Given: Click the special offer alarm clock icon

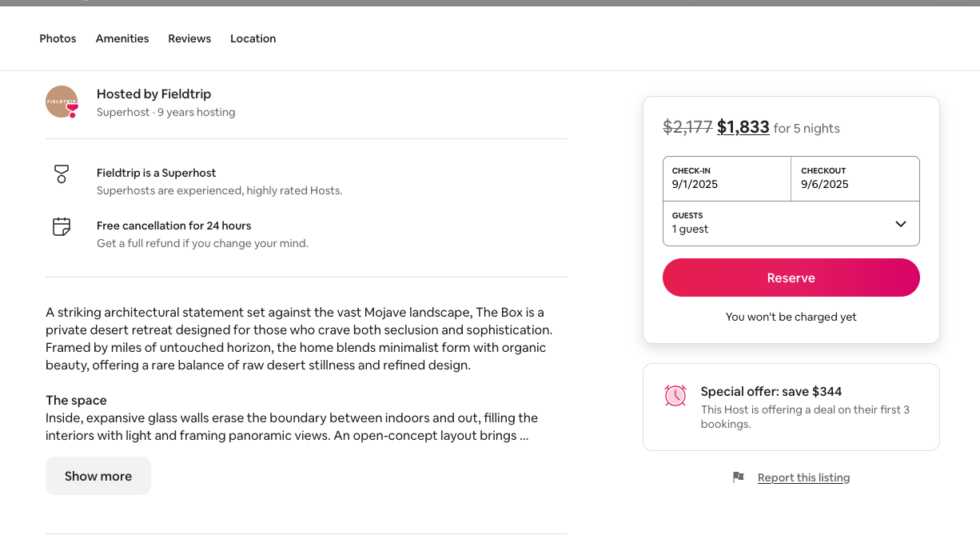Looking at the screenshot, I should 675,395.
